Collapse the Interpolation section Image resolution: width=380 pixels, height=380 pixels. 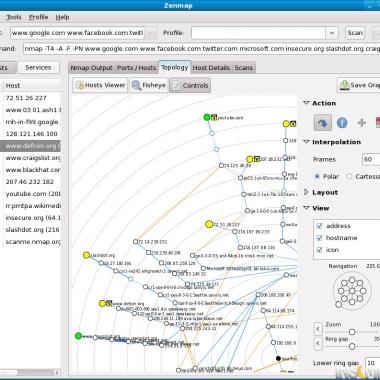point(306,142)
